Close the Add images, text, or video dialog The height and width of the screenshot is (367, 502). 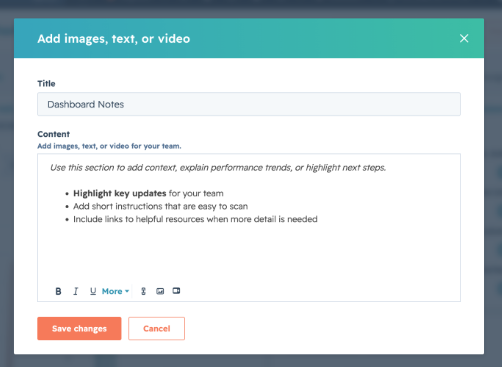464,38
